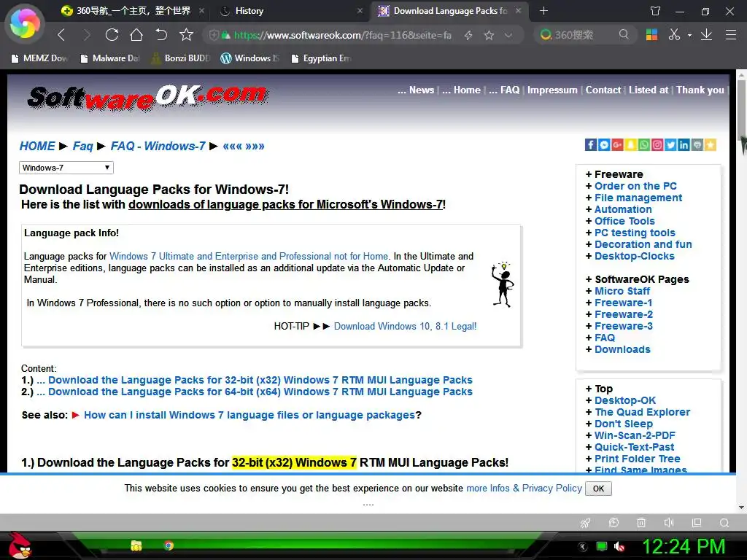The width and height of the screenshot is (747, 560).
Task: Open the Desktop-Clocks sidebar link
Action: coord(635,256)
